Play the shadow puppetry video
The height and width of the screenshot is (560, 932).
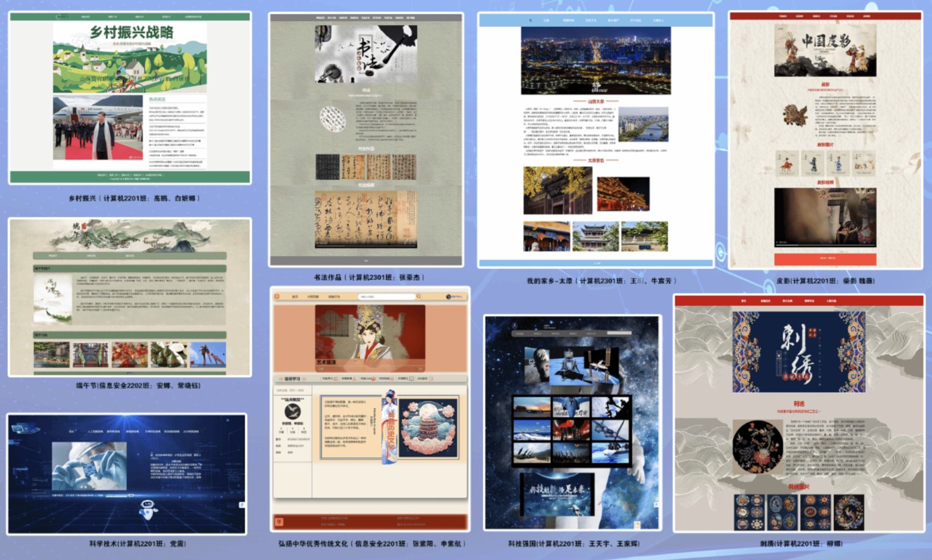(x=777, y=243)
